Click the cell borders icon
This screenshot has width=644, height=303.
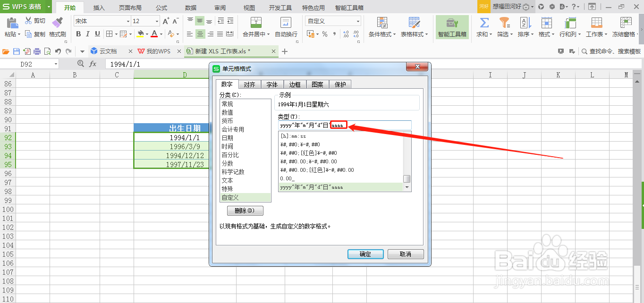point(109,34)
